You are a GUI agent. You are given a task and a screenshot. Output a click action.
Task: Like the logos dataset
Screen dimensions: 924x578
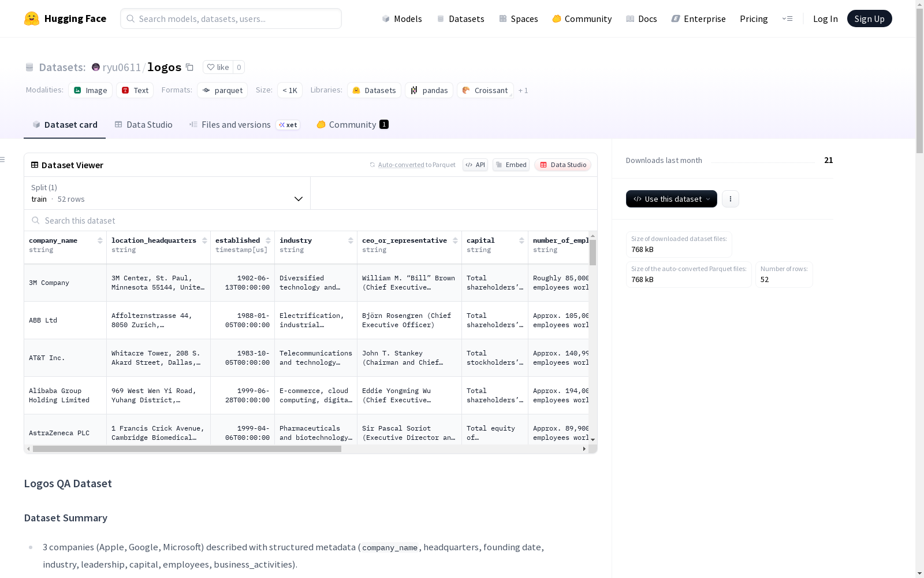[218, 67]
